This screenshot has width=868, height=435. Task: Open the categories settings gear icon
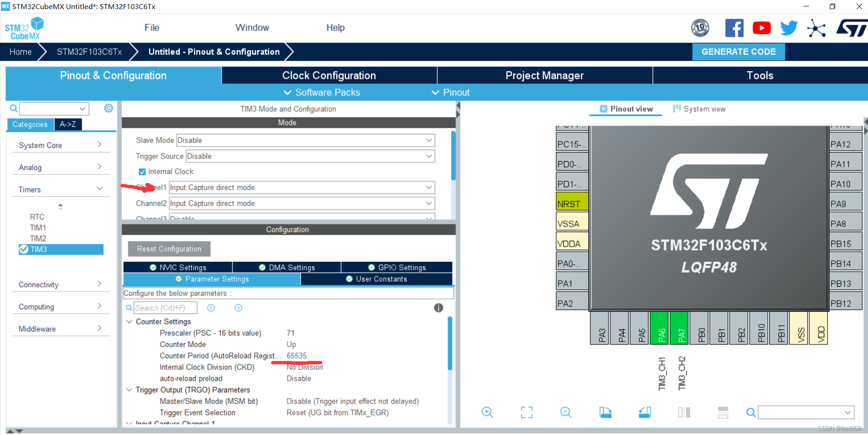coord(108,108)
